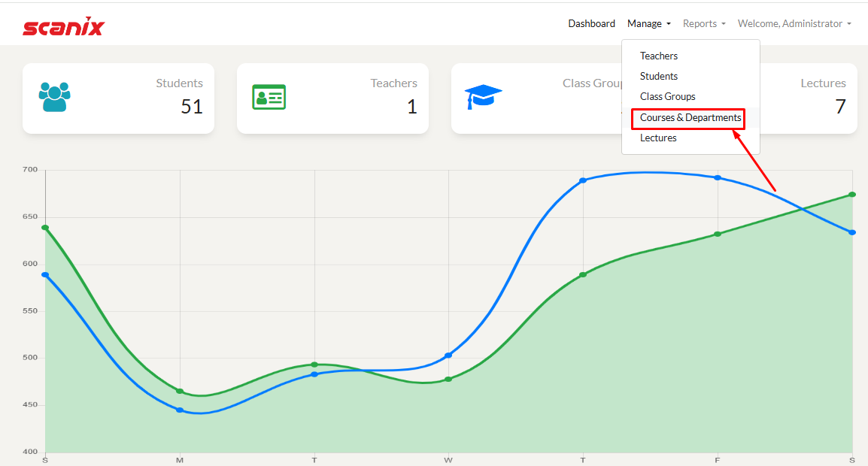Click the Scanix logo

pyautogui.click(x=63, y=26)
